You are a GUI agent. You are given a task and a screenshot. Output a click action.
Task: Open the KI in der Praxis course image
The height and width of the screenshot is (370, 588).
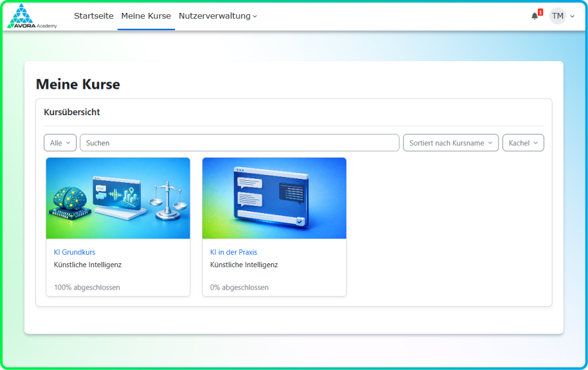coord(274,198)
